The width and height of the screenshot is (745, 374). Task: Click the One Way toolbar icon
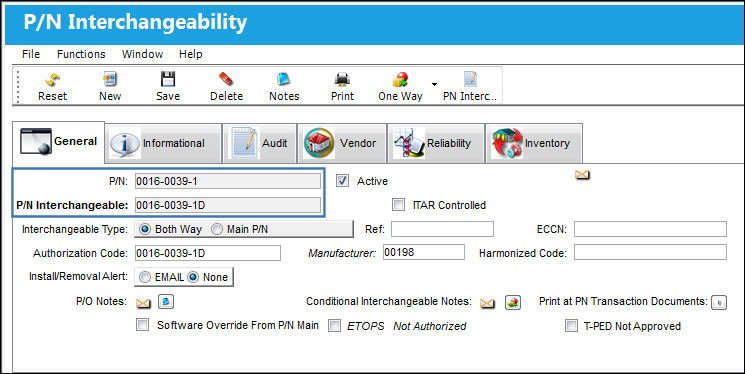[400, 79]
